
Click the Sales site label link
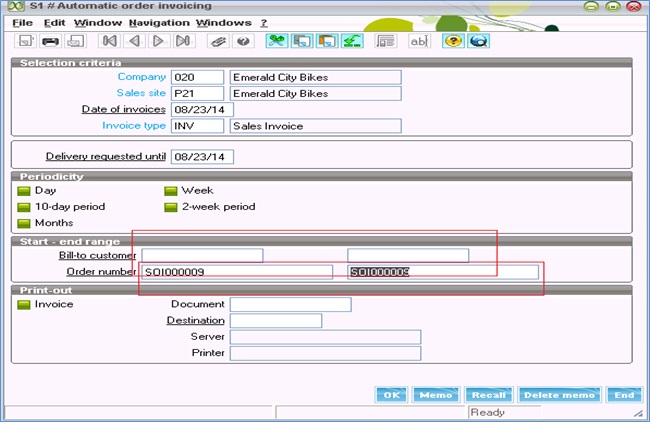[x=141, y=93]
